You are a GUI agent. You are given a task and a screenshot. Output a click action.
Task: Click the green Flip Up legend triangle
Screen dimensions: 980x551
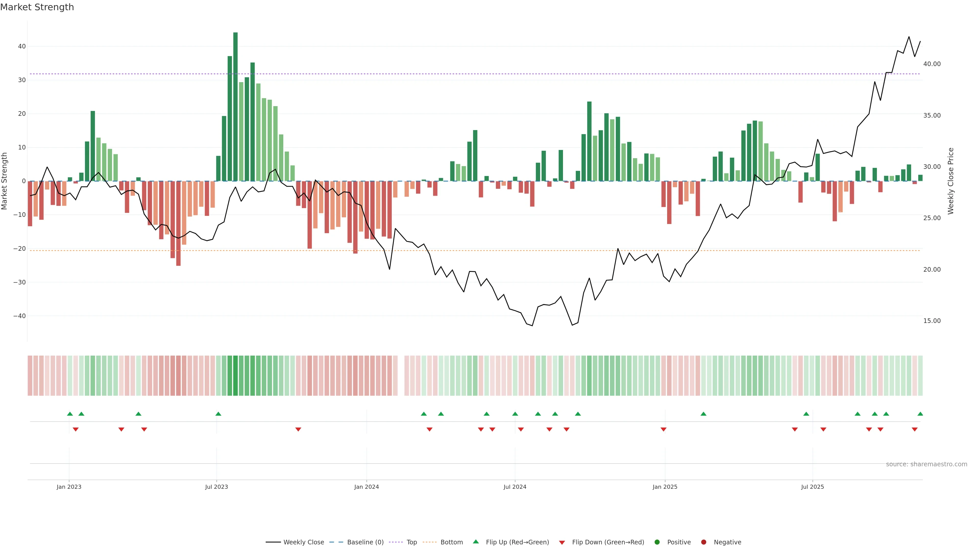pos(475,542)
